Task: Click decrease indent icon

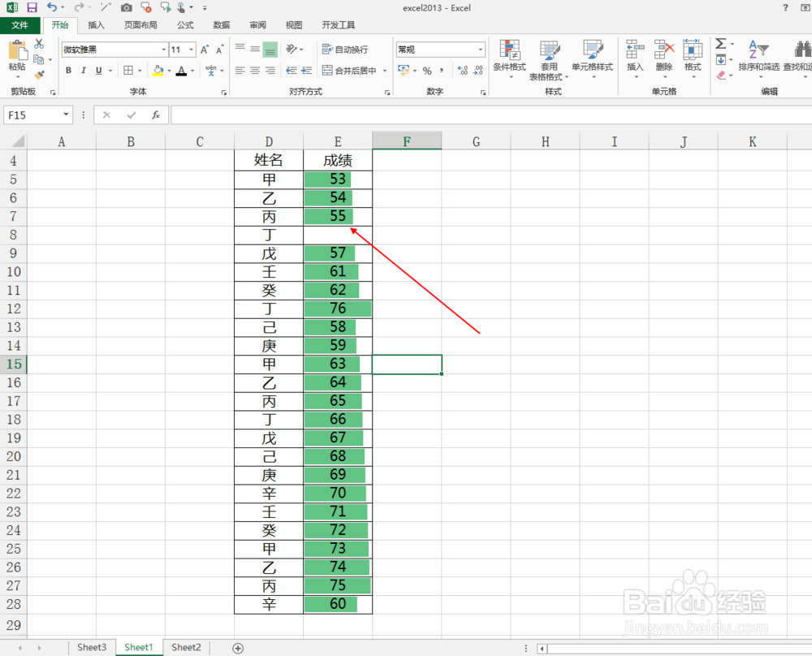Action: click(292, 71)
